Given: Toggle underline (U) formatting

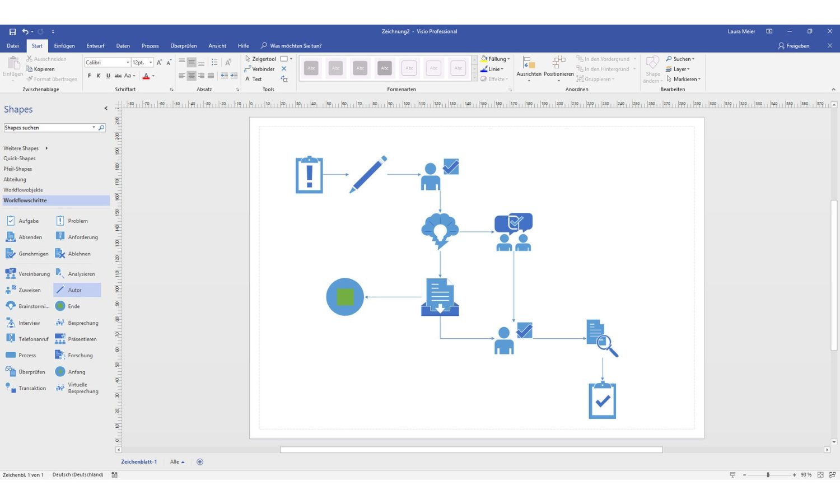Looking at the screenshot, I should pyautogui.click(x=108, y=76).
